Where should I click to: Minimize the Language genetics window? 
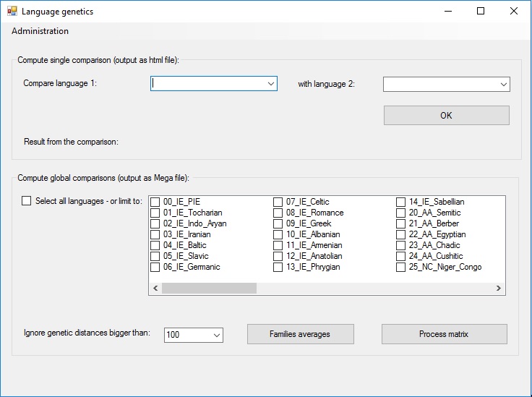click(x=448, y=11)
